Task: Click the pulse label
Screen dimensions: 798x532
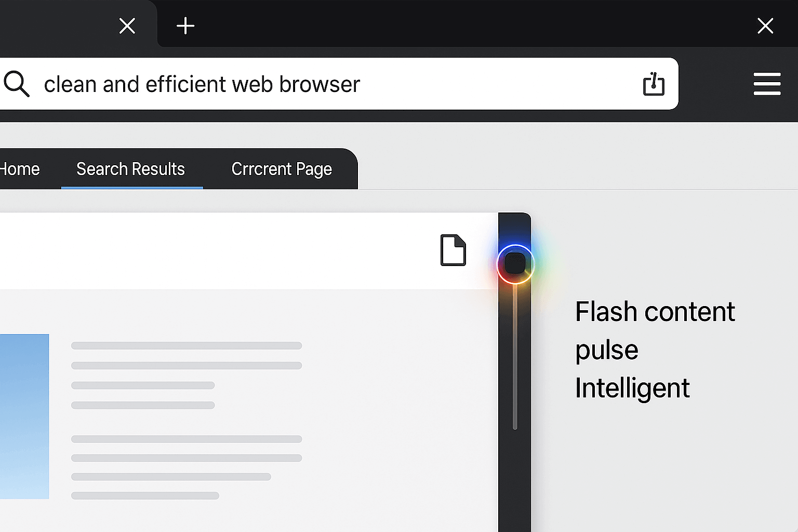Action: 606,350
